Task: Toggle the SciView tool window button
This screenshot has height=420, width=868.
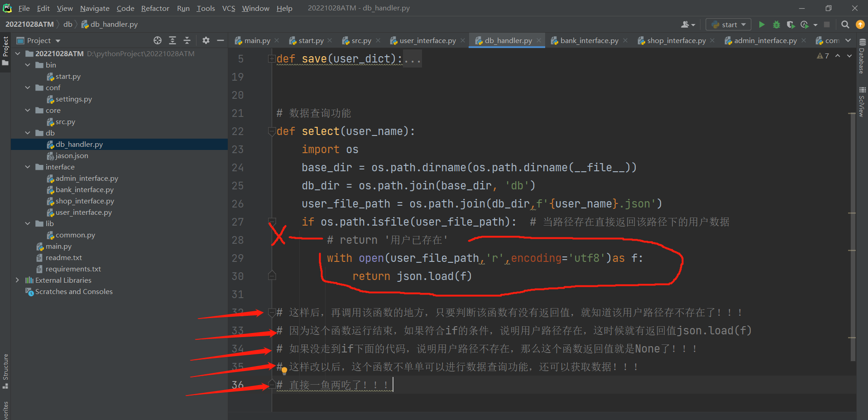Action: (862, 101)
